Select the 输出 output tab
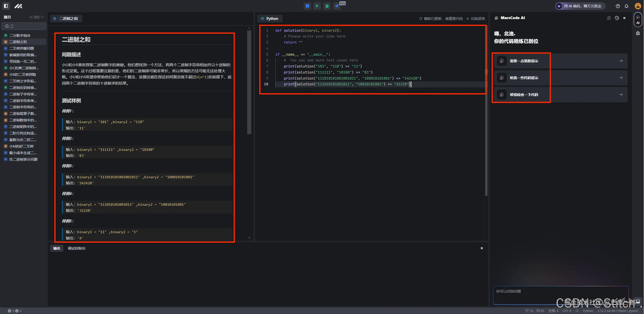 tap(57, 248)
